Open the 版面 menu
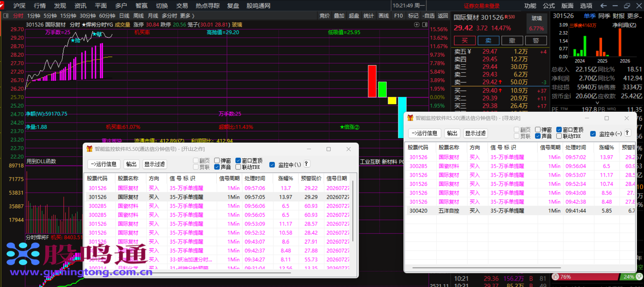644x287 pixels. pyautogui.click(x=567, y=6)
